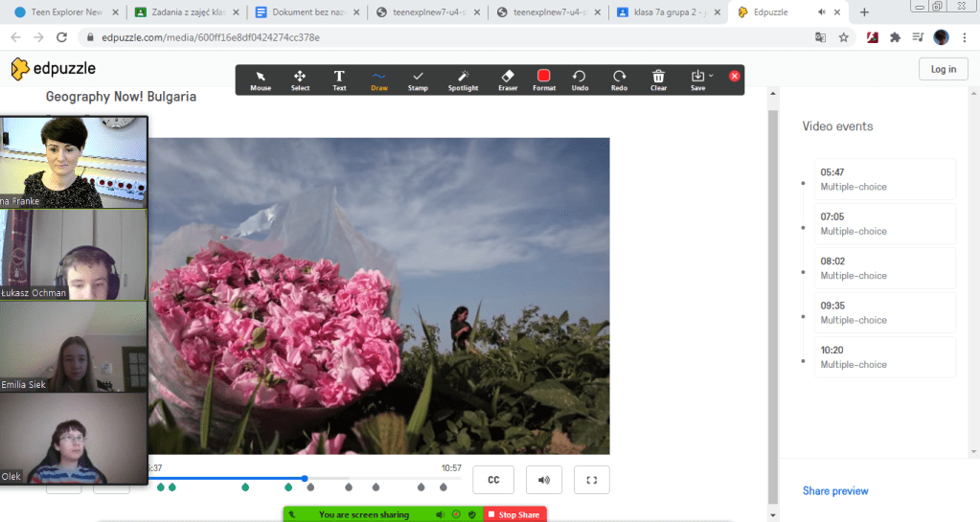980x522 pixels.
Task: Pick the Stamp annotation tool
Action: 418,79
